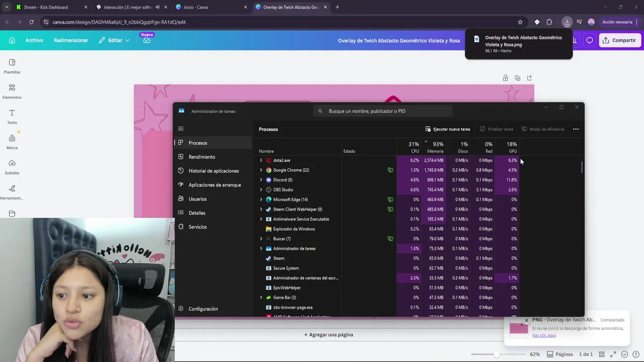Sort processes by Memoria column

[434, 147]
